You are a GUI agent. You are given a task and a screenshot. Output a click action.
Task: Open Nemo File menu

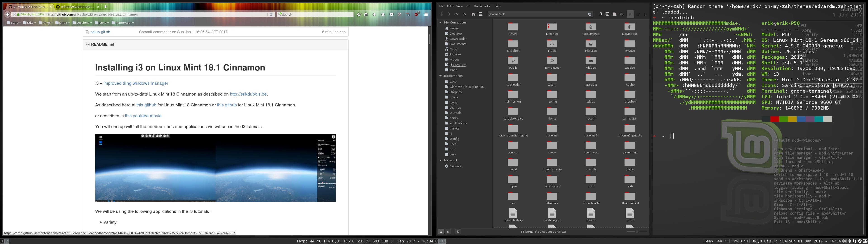(441, 6)
